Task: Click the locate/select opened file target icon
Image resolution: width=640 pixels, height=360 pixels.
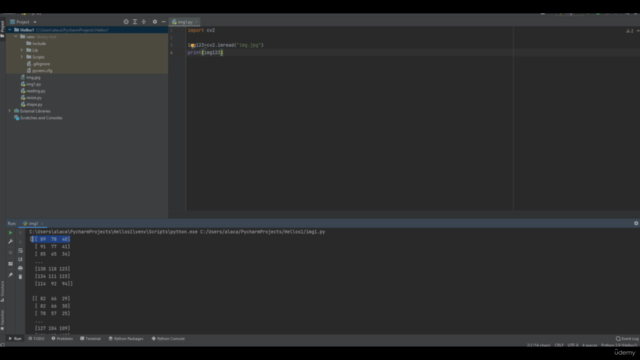Action: [x=126, y=22]
